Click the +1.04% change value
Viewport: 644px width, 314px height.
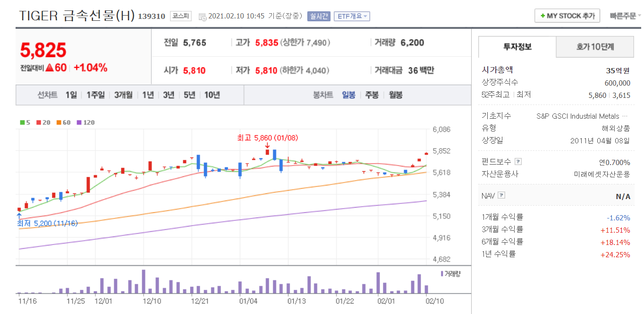[91, 68]
